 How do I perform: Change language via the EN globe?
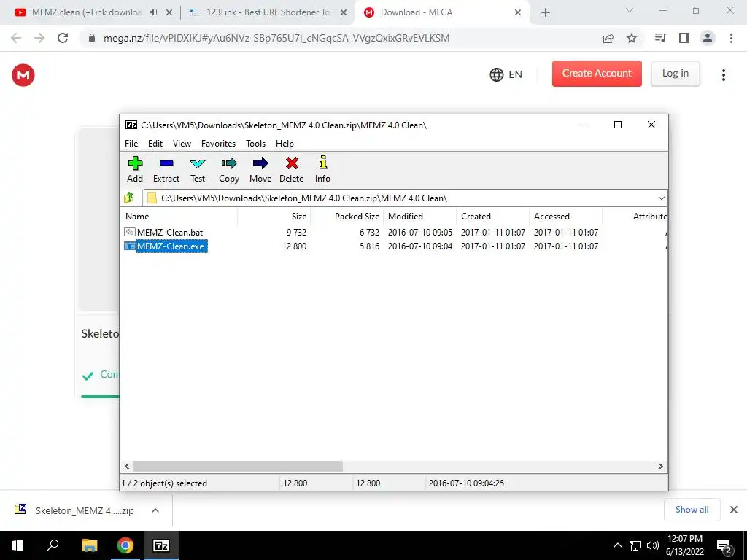[x=506, y=74]
